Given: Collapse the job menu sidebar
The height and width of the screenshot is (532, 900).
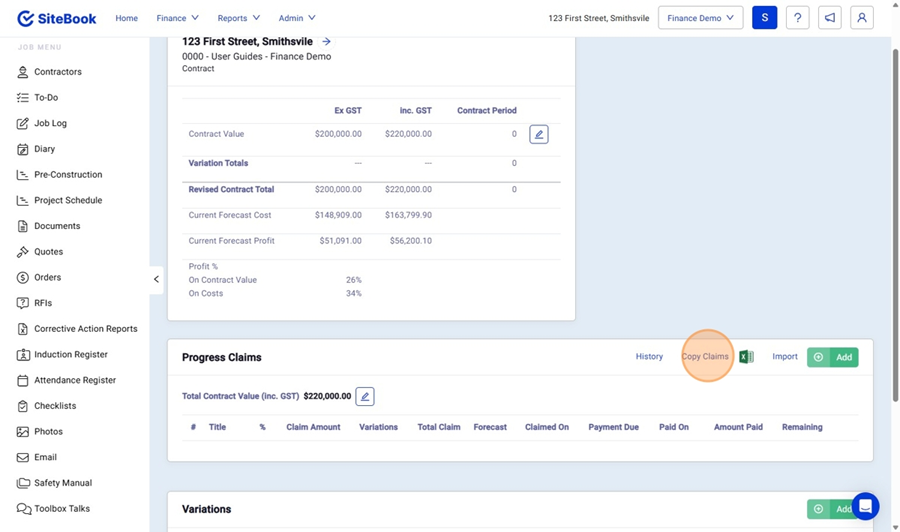Looking at the screenshot, I should 156,279.
